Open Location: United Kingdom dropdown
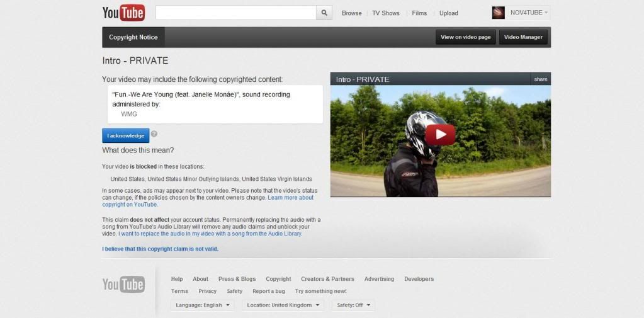 click(283, 305)
